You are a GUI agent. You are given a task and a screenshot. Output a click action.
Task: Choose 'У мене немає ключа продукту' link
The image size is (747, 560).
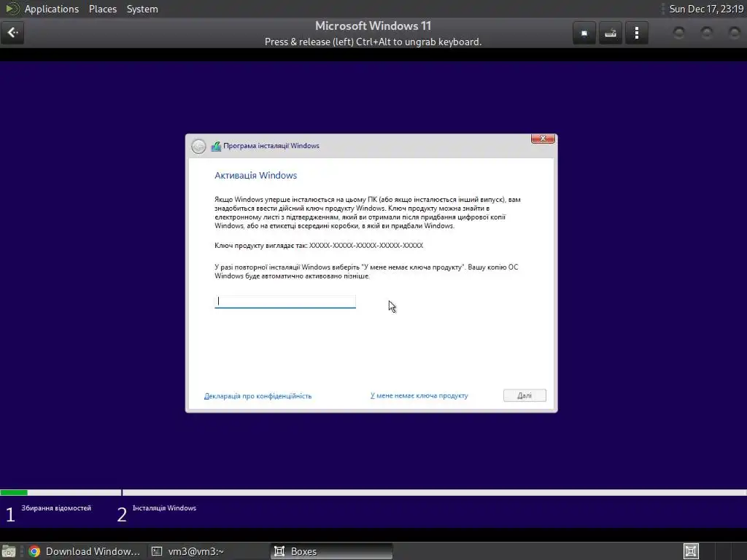point(419,396)
